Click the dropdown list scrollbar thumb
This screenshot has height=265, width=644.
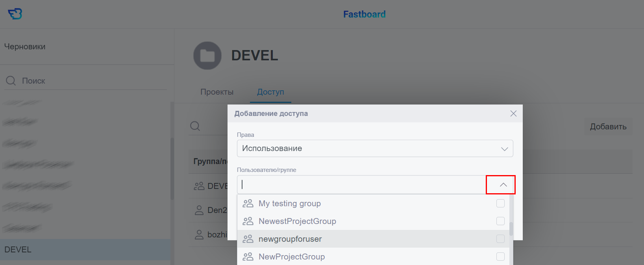click(511, 229)
